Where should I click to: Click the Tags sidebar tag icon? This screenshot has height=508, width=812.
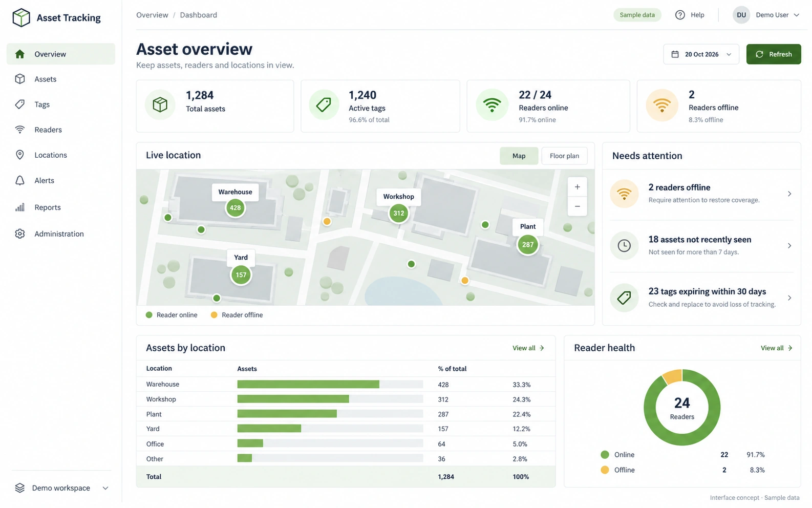coord(20,104)
